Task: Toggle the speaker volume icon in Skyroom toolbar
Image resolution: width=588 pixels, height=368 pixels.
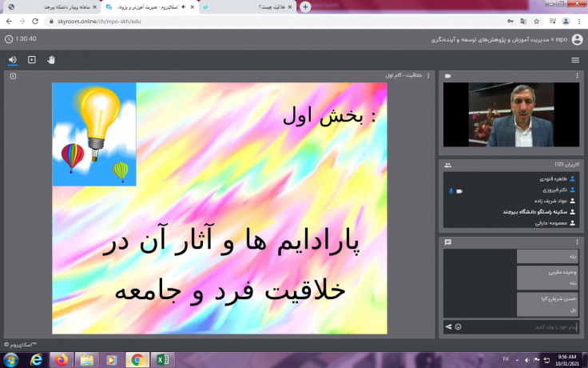Action: tap(13, 59)
